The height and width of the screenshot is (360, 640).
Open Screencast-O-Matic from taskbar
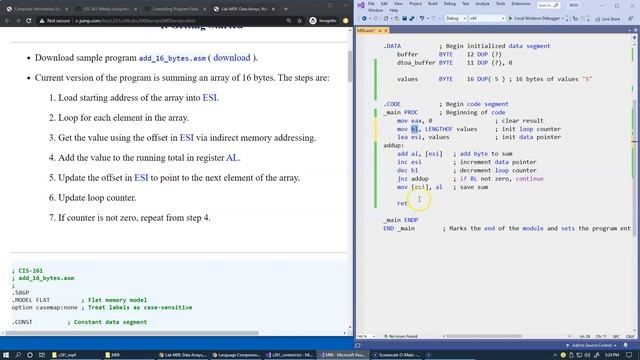click(397, 355)
